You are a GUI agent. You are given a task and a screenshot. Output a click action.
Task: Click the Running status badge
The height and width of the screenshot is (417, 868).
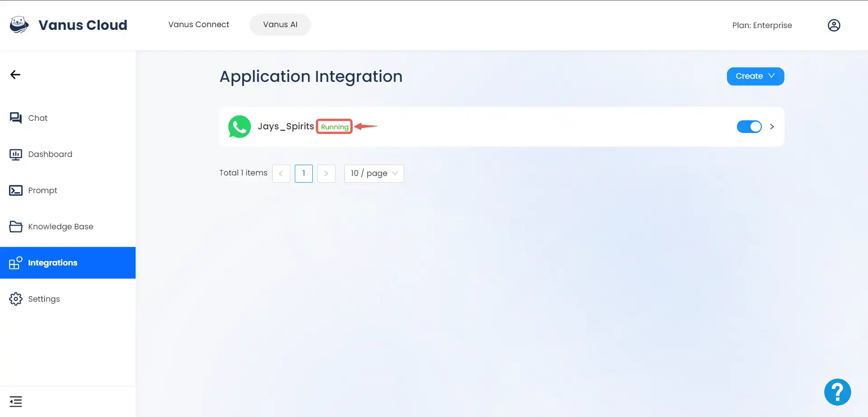[x=335, y=127]
